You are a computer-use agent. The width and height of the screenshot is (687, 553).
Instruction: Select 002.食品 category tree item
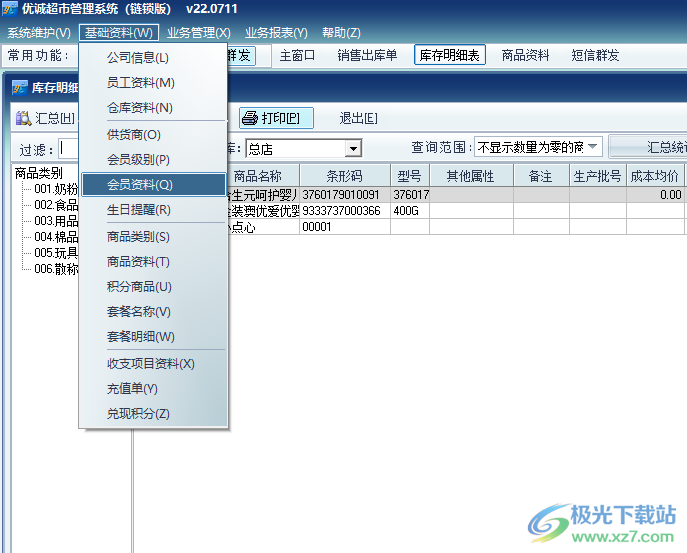[x=56, y=205]
